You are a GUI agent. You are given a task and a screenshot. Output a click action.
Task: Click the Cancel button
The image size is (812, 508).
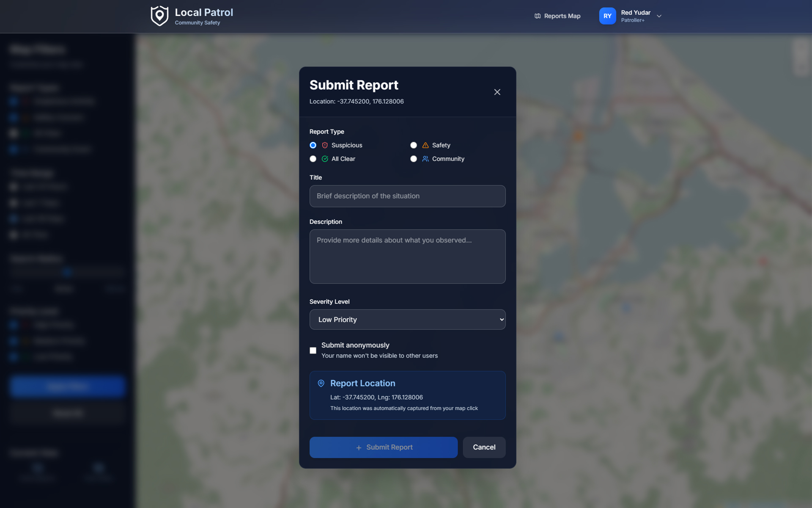[484, 447]
